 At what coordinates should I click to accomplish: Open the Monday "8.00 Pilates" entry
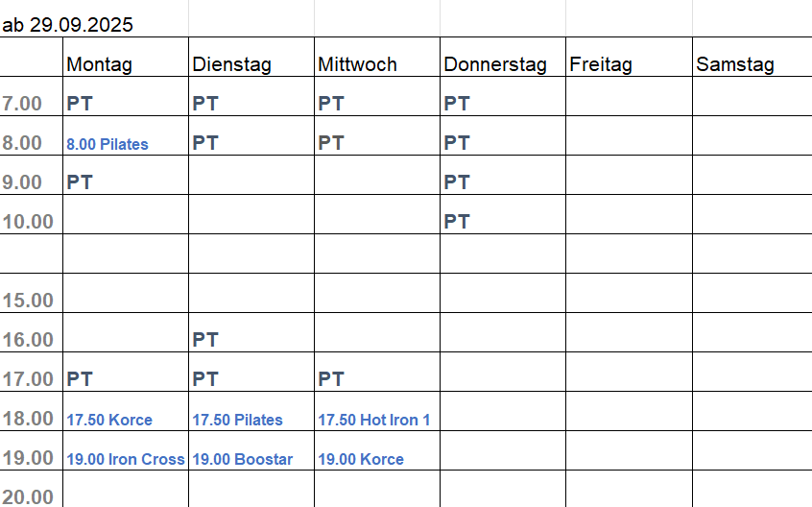click(107, 144)
